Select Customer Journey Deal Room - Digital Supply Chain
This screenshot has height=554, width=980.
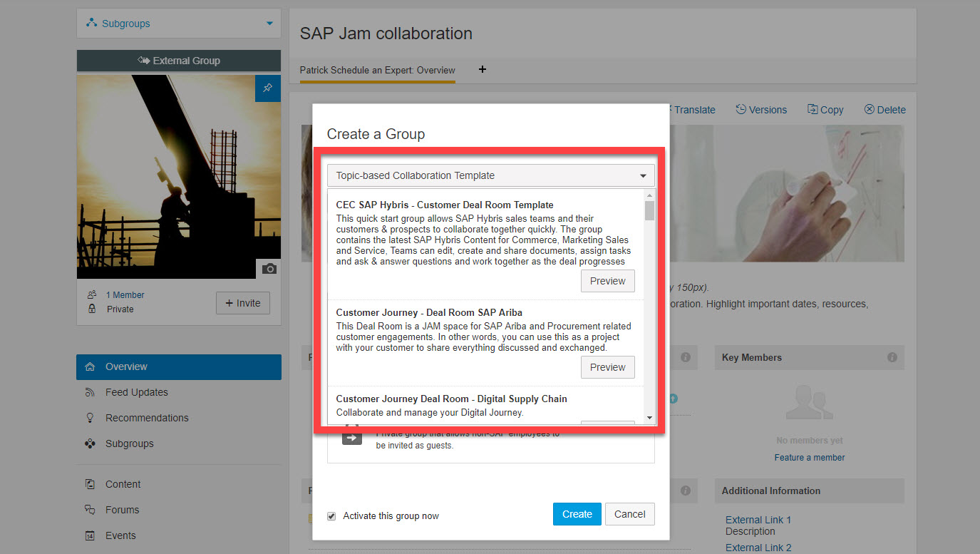[452, 399]
